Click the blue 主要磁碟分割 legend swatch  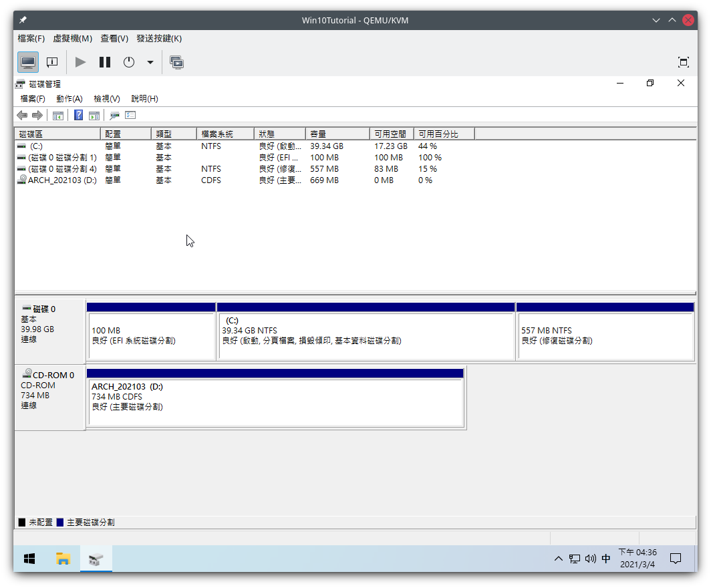point(60,523)
